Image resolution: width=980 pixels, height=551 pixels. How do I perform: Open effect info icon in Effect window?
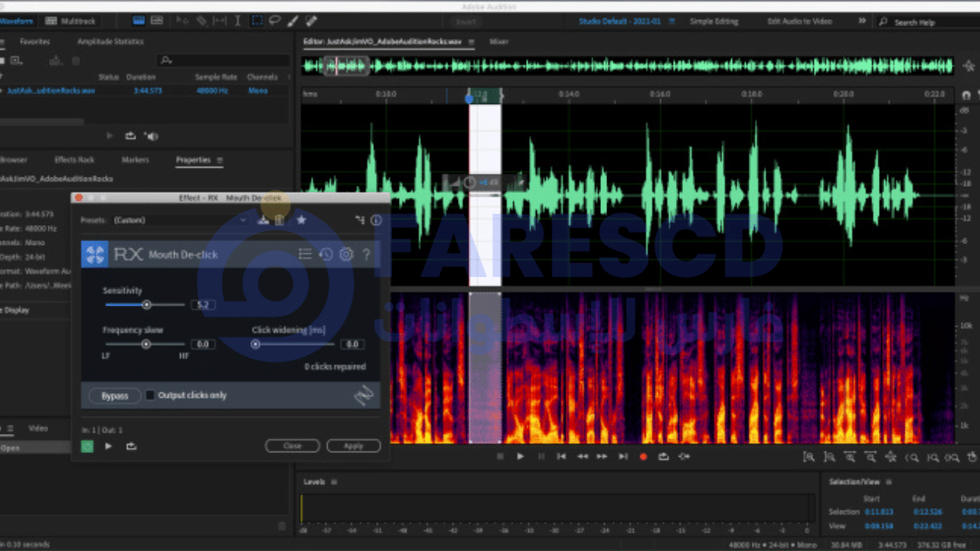pos(376,220)
